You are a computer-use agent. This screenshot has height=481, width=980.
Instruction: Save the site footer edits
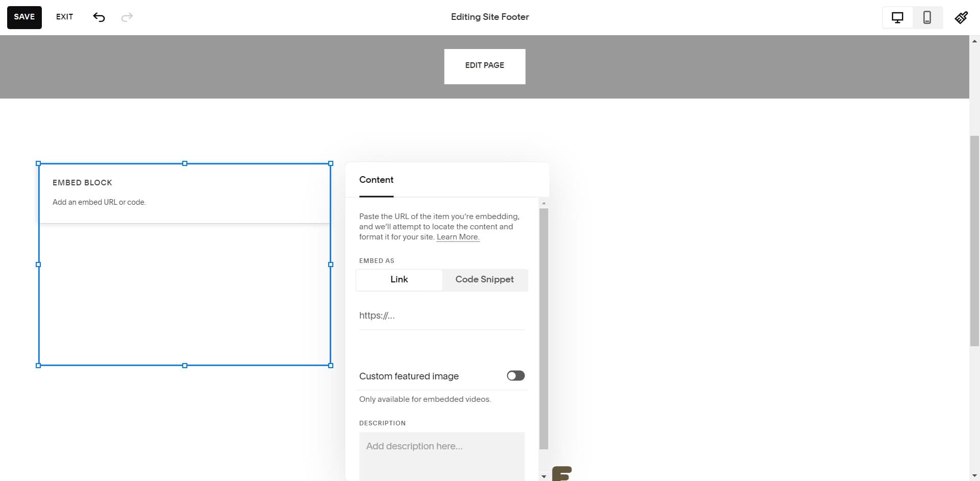click(24, 17)
